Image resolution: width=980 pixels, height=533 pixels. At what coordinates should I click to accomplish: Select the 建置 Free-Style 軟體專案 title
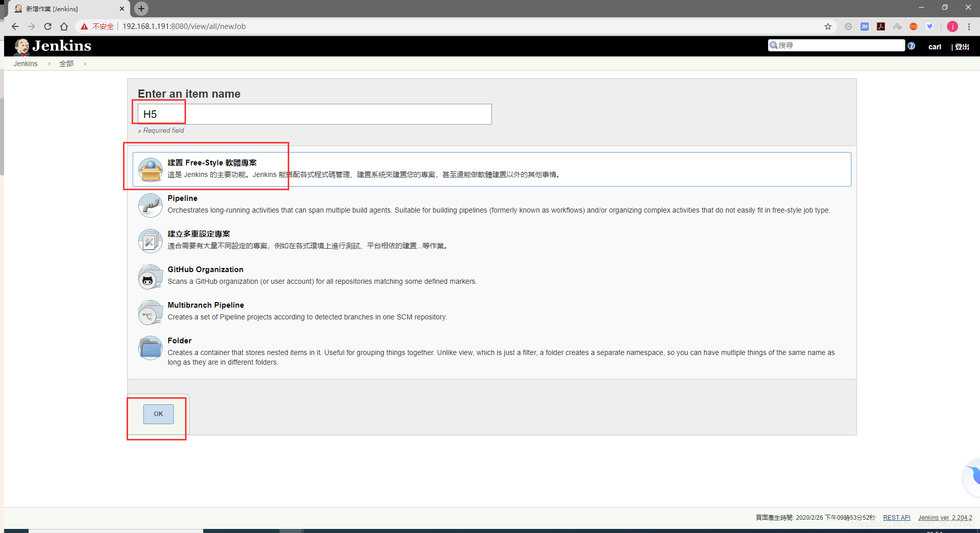[x=212, y=163]
